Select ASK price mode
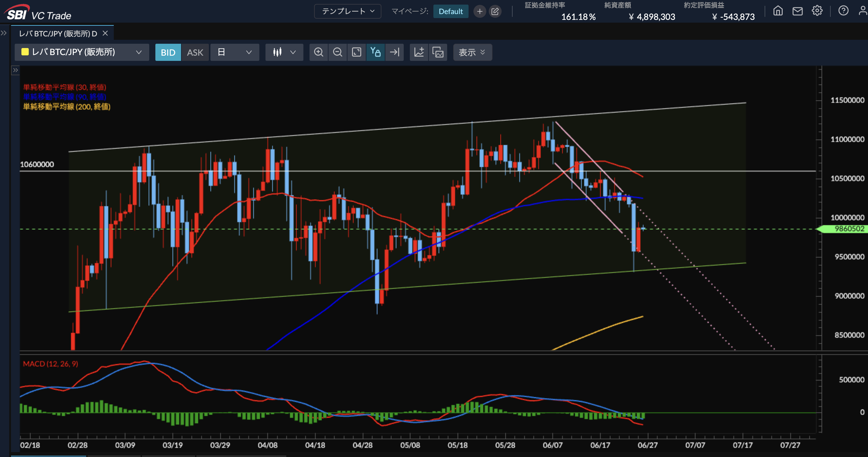This screenshot has height=457, width=868. coord(195,52)
